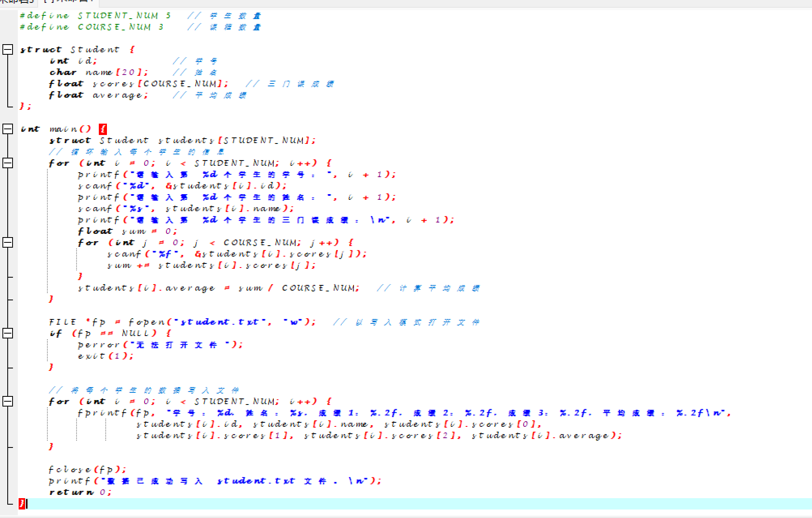Click the fclose(fp); statement
Viewport: 812px width, 518px height.
[87, 470]
